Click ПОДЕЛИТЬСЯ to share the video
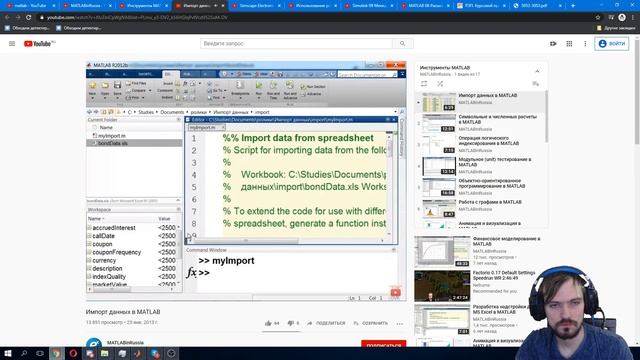The width and height of the screenshot is (640, 360). (x=326, y=323)
